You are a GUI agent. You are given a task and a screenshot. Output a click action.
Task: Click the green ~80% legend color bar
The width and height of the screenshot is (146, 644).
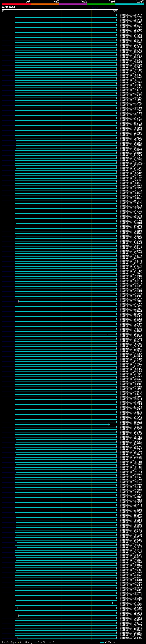[101, 4]
